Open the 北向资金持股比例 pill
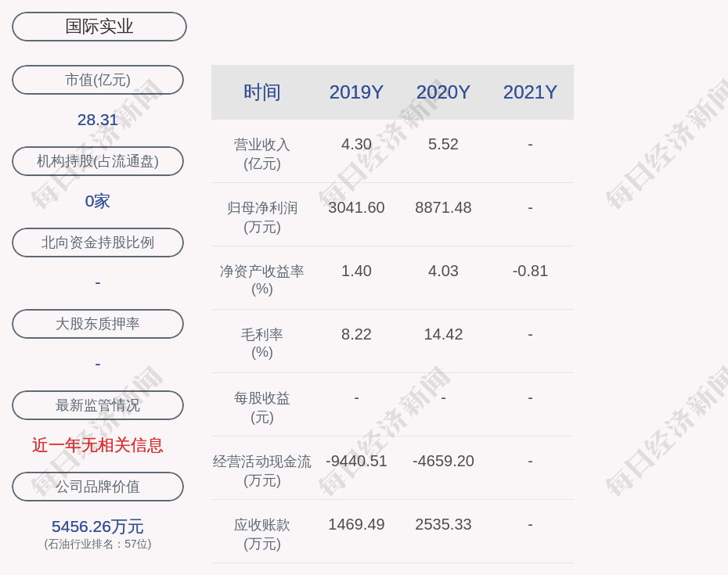 coord(98,243)
